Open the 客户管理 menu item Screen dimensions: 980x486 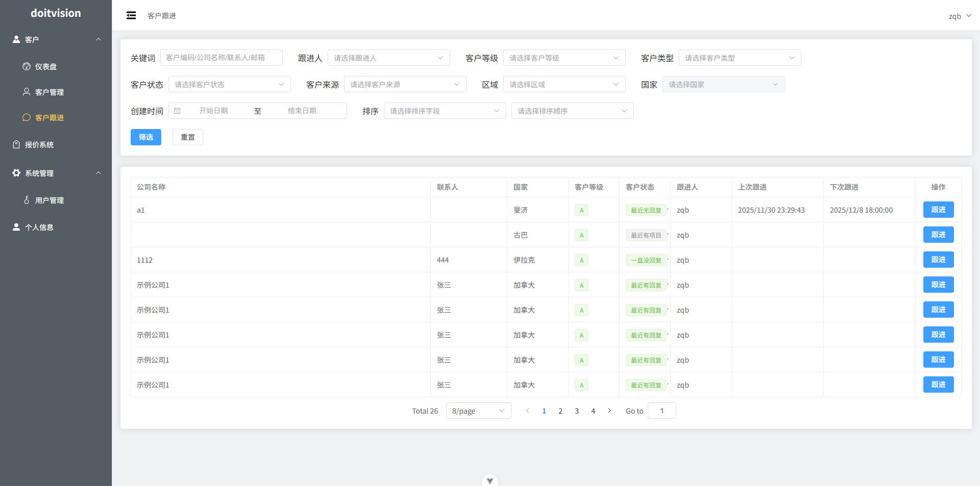coord(56,92)
